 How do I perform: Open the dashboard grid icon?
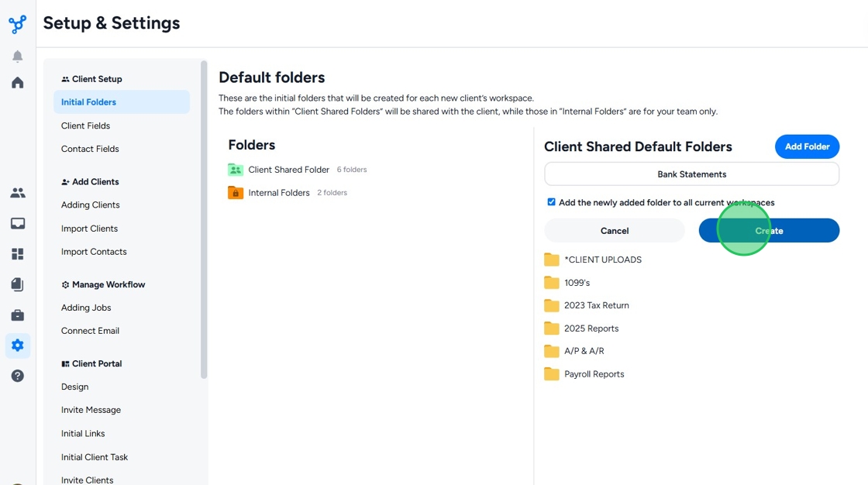[17, 254]
